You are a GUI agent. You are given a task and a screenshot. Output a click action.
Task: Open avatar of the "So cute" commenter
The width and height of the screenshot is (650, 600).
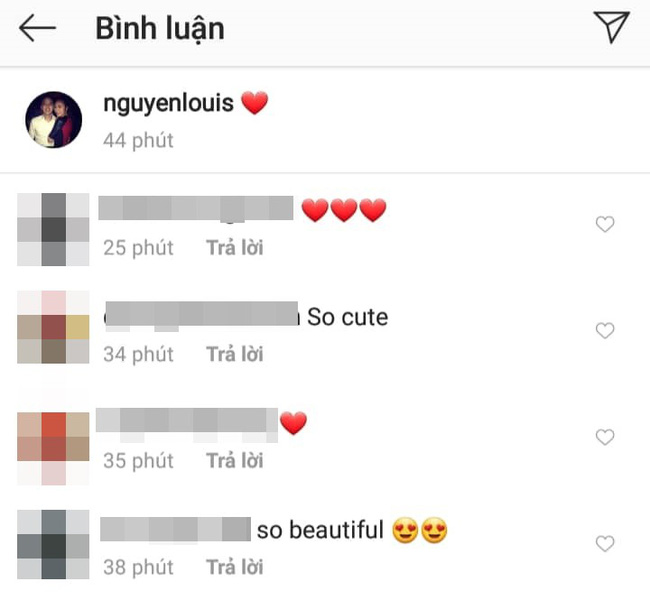coord(53,327)
